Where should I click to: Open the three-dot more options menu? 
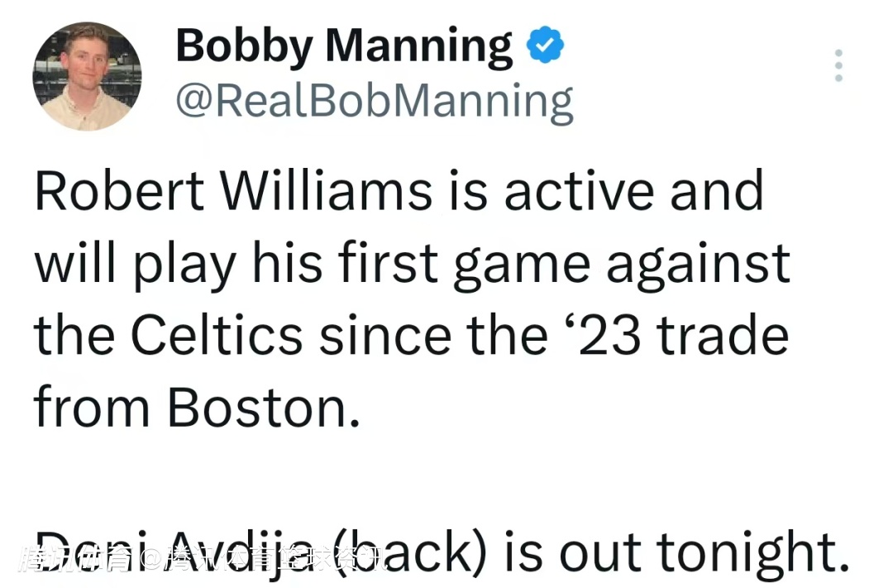pyautogui.click(x=838, y=65)
